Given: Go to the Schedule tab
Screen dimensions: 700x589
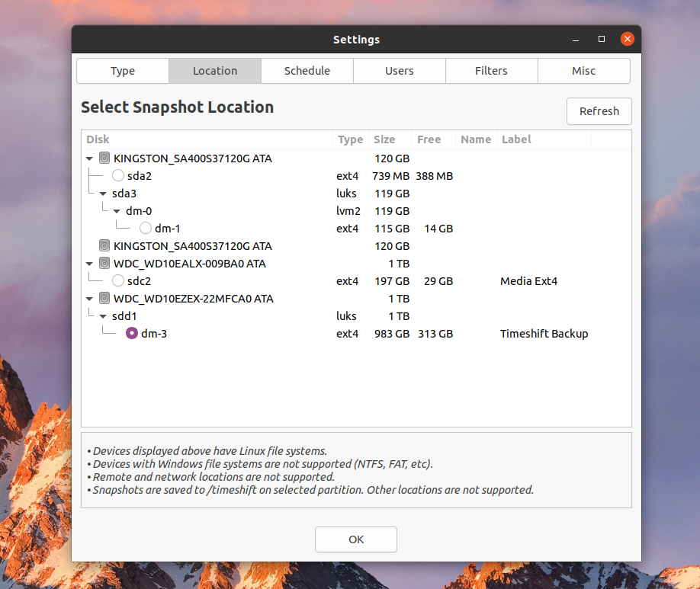Looking at the screenshot, I should pos(307,71).
